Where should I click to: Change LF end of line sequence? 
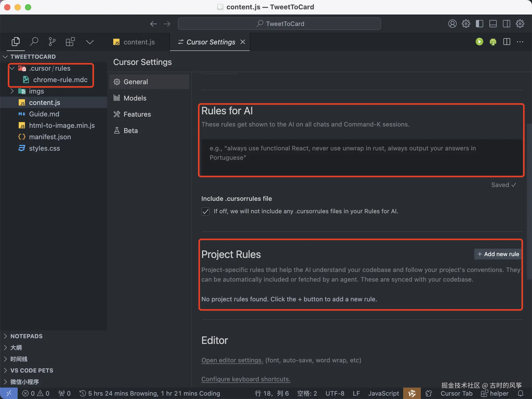pos(356,394)
